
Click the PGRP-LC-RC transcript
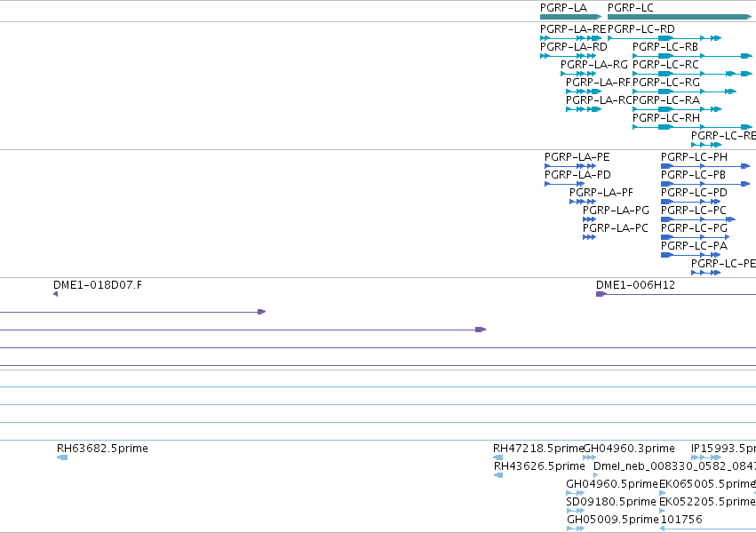coord(692,74)
